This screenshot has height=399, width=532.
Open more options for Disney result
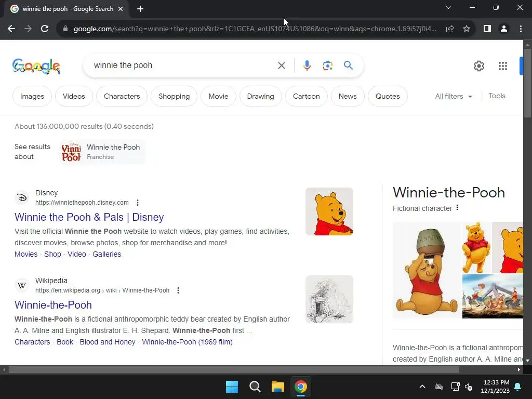click(x=137, y=203)
